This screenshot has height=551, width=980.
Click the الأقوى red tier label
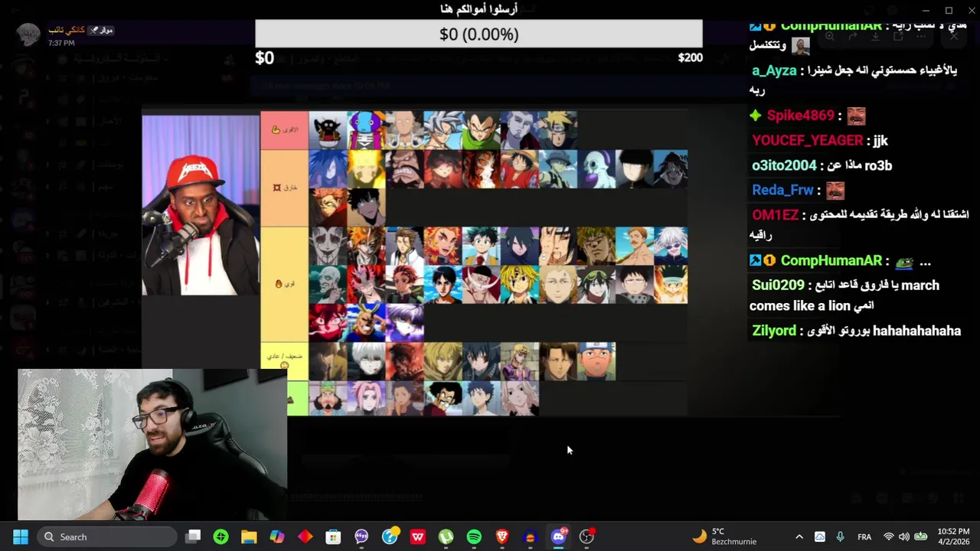[x=284, y=130]
